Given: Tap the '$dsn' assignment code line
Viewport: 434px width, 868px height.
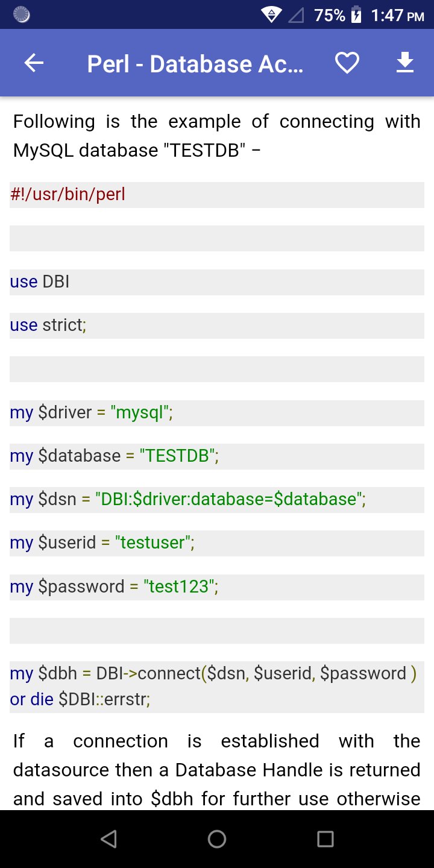Looking at the screenshot, I should 217,500.
